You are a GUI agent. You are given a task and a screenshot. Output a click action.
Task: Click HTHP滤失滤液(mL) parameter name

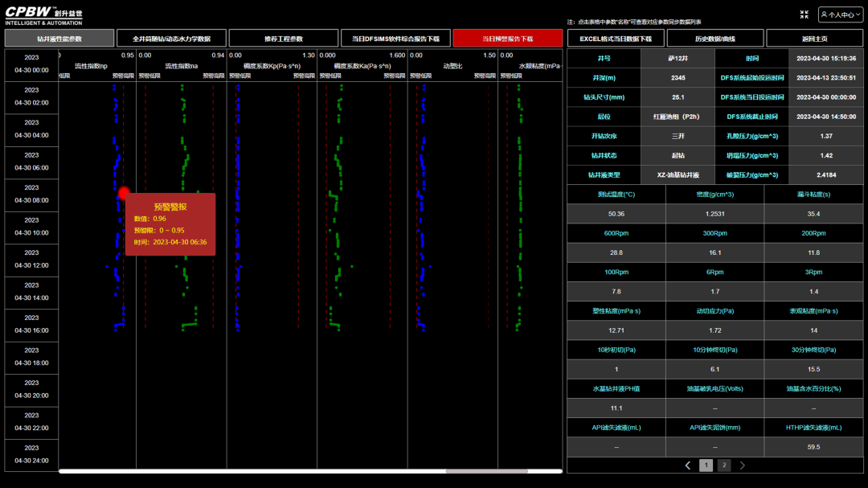coord(813,428)
